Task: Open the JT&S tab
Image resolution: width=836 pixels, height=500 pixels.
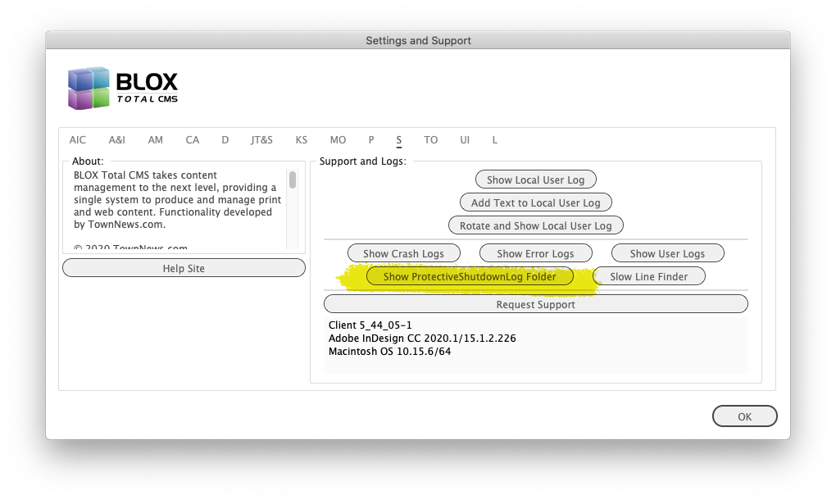Action: click(x=261, y=140)
